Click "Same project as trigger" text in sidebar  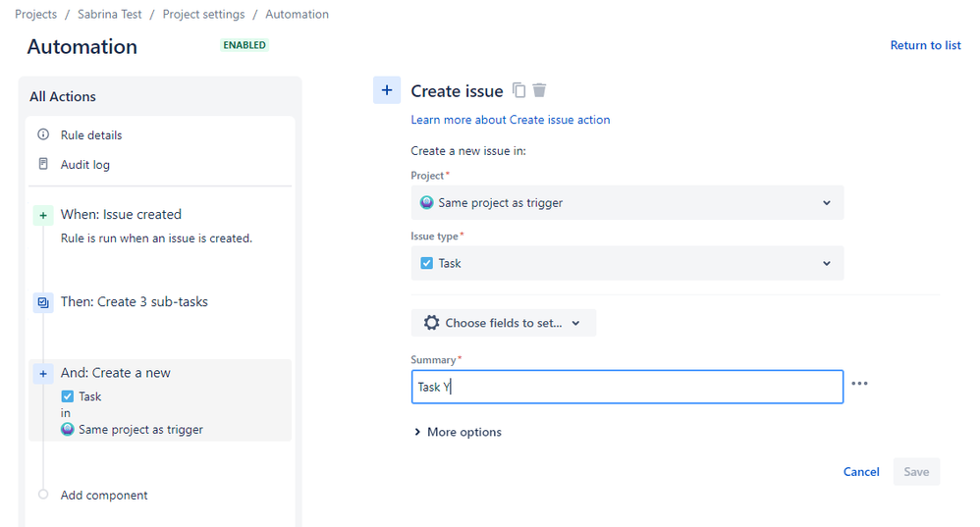pyautogui.click(x=140, y=430)
